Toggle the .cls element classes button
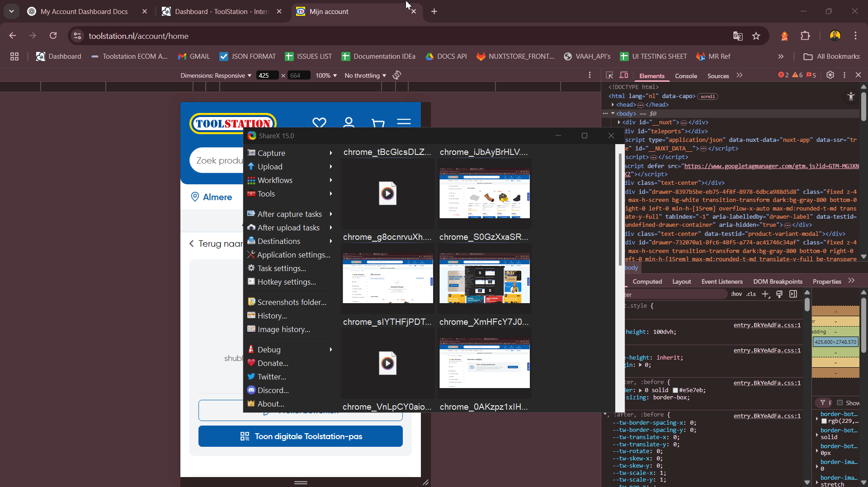 [751, 294]
